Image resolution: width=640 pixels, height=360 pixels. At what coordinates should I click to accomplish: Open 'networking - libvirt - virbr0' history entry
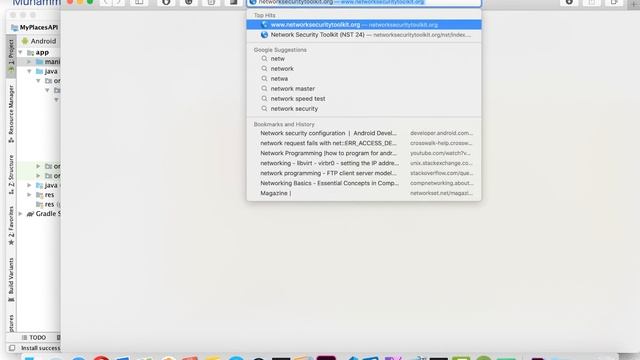[x=364, y=163]
